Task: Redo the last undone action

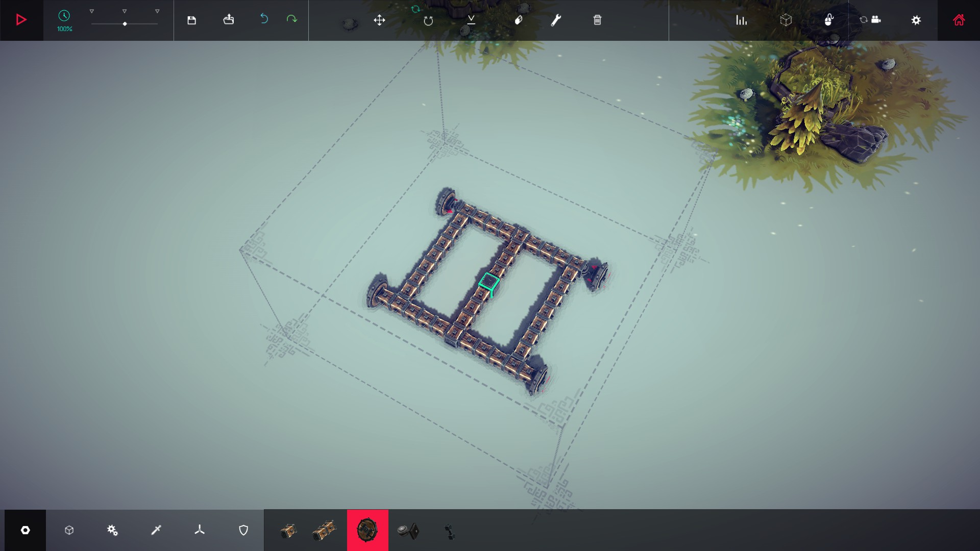Action: pos(291,19)
